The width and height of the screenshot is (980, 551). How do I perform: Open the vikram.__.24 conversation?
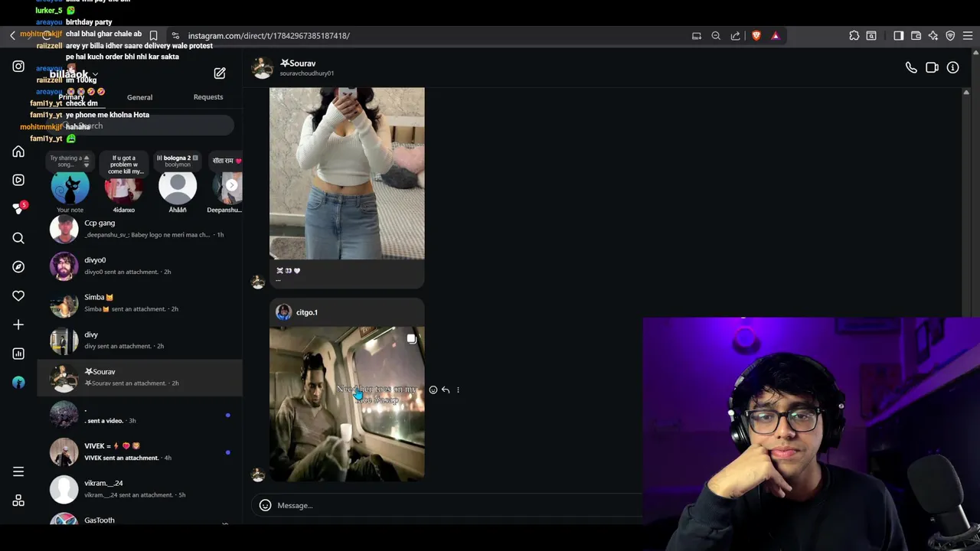tap(139, 489)
